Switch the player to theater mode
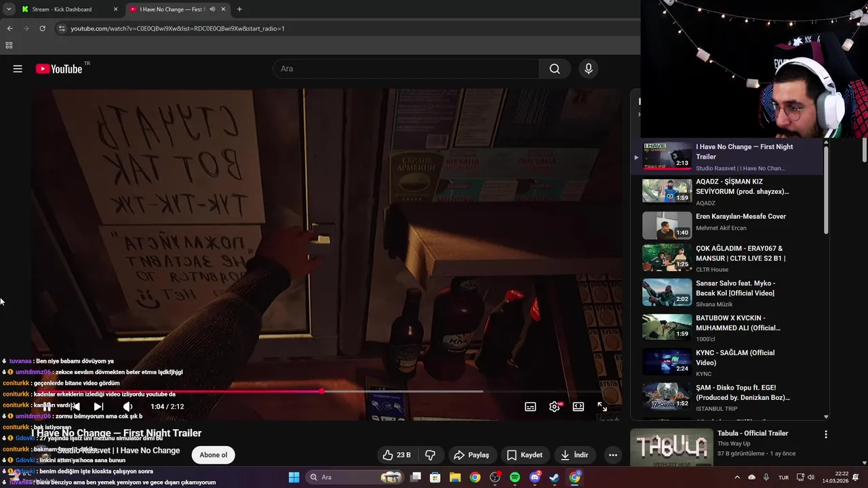This screenshot has height=488, width=868. coord(578,407)
